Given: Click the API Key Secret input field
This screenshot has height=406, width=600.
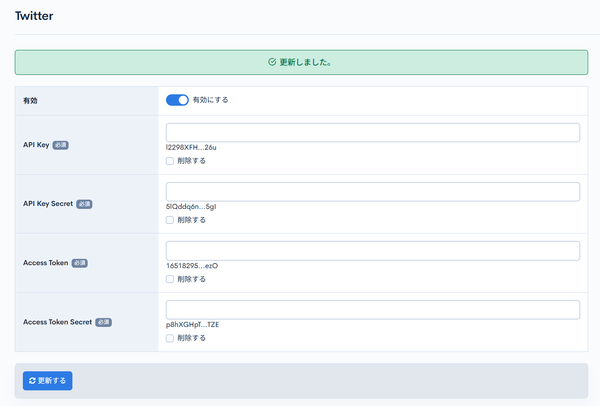Looking at the screenshot, I should pos(373,191).
